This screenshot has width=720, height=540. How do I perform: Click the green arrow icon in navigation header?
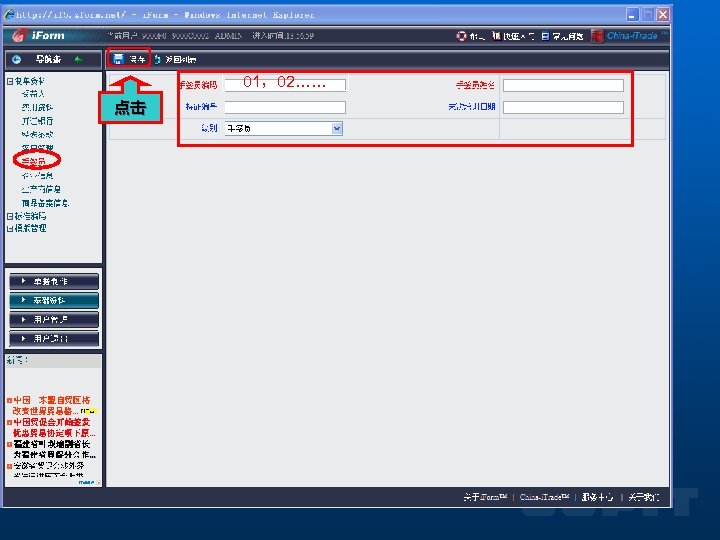click(x=79, y=59)
